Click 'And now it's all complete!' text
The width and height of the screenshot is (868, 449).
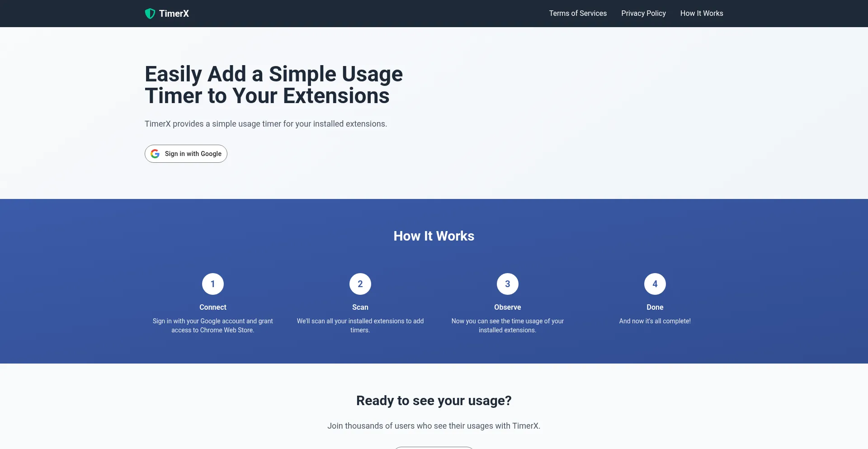[655, 321]
